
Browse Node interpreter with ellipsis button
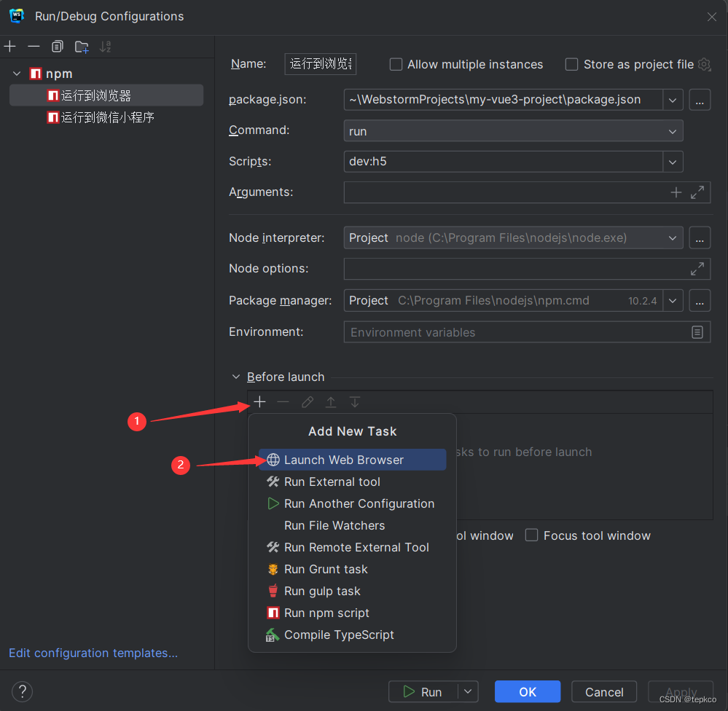coord(700,237)
